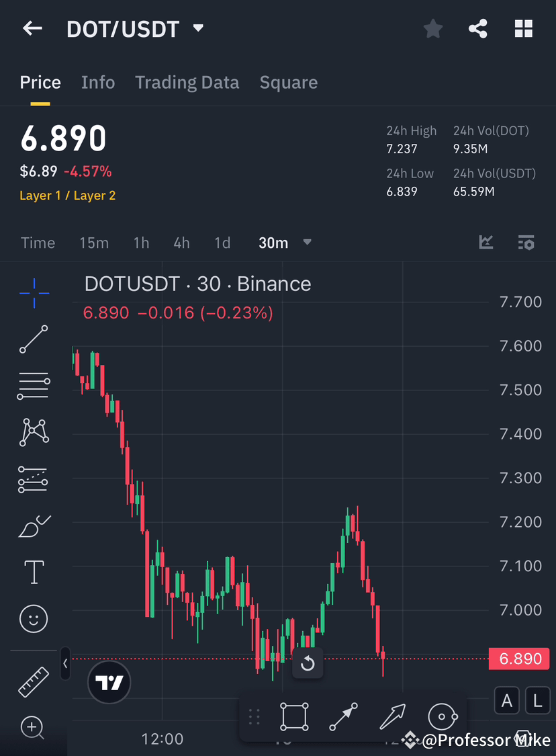556x756 pixels.
Task: Enable auto scale with the A button
Action: click(507, 700)
